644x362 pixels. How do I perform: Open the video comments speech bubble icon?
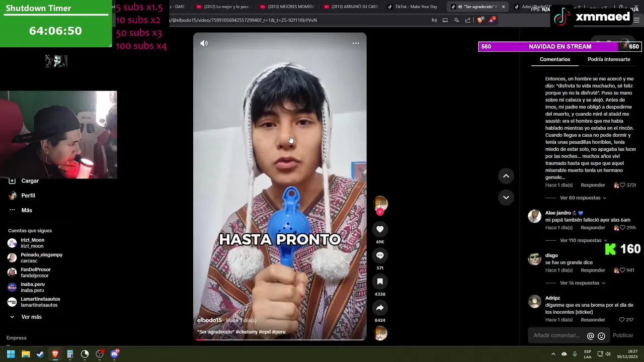click(380, 255)
